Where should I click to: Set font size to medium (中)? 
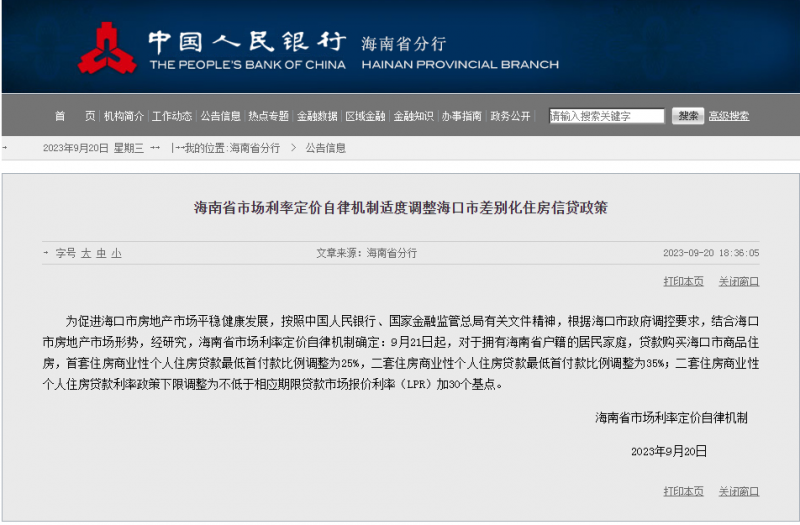101,253
